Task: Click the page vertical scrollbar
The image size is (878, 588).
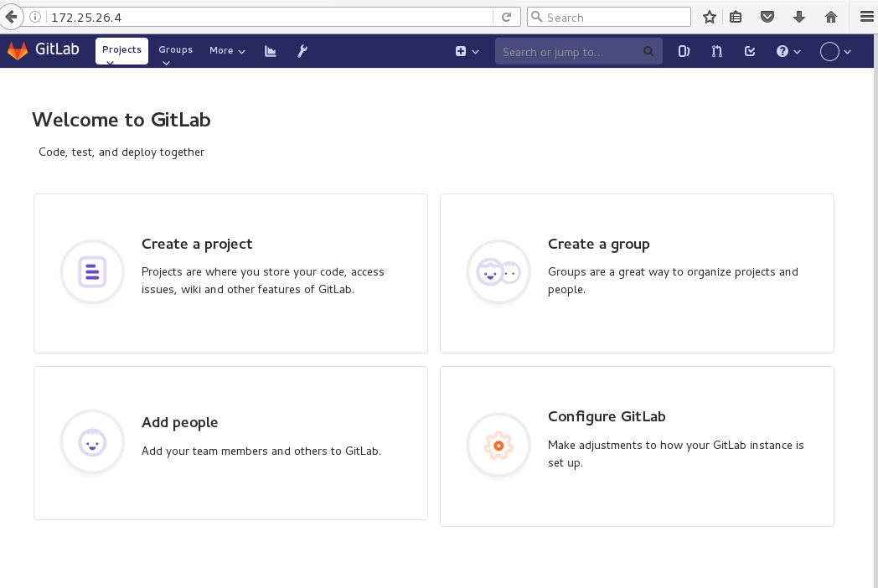Action: click(x=875, y=311)
